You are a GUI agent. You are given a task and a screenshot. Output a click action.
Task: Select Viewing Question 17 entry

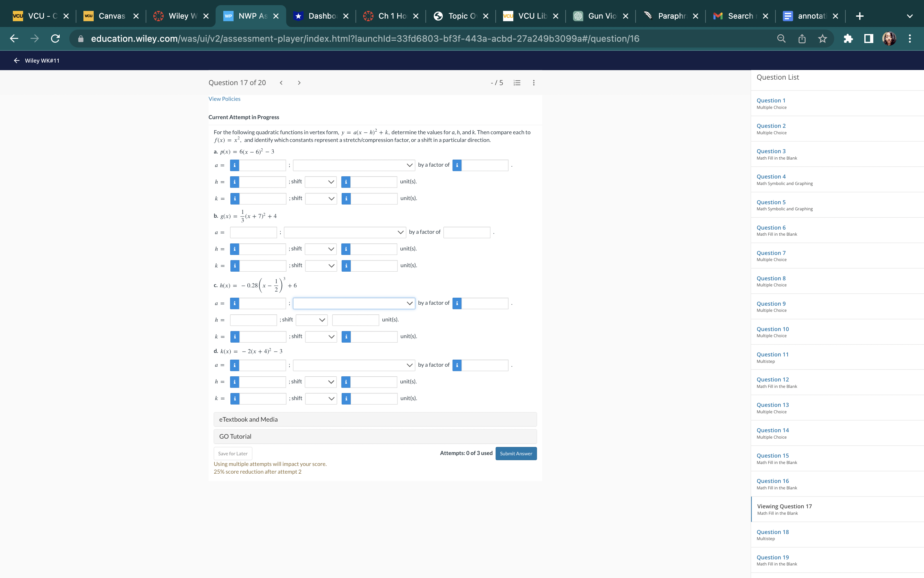pyautogui.click(x=837, y=509)
